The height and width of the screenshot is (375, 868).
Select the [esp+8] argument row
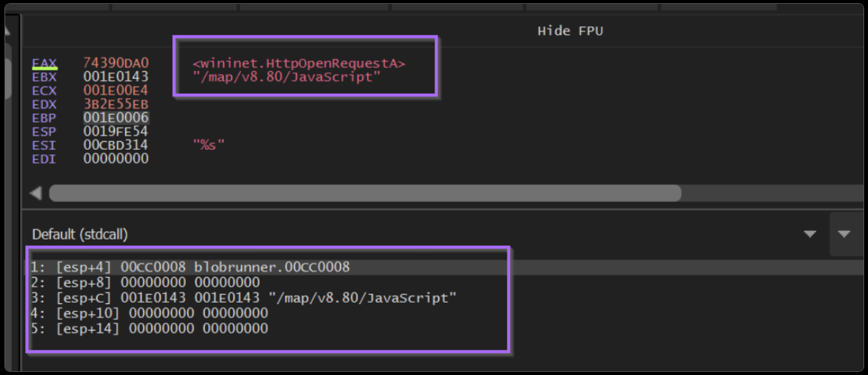tap(145, 282)
